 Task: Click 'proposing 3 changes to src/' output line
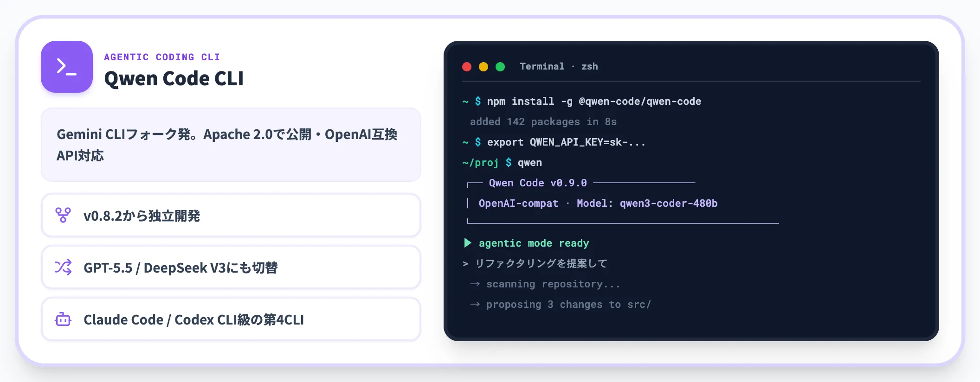click(x=561, y=305)
